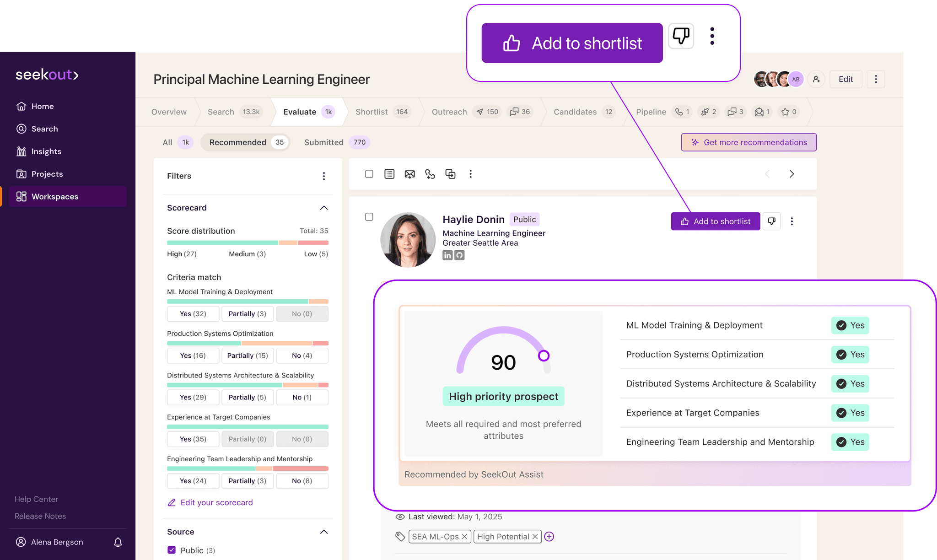This screenshot has height=560, width=937.
Task: Open the Filters three-dot menu
Action: pos(323,176)
